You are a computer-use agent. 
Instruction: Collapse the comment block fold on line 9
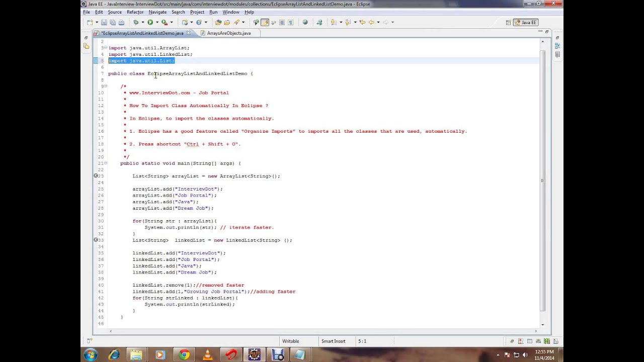[x=106, y=86]
